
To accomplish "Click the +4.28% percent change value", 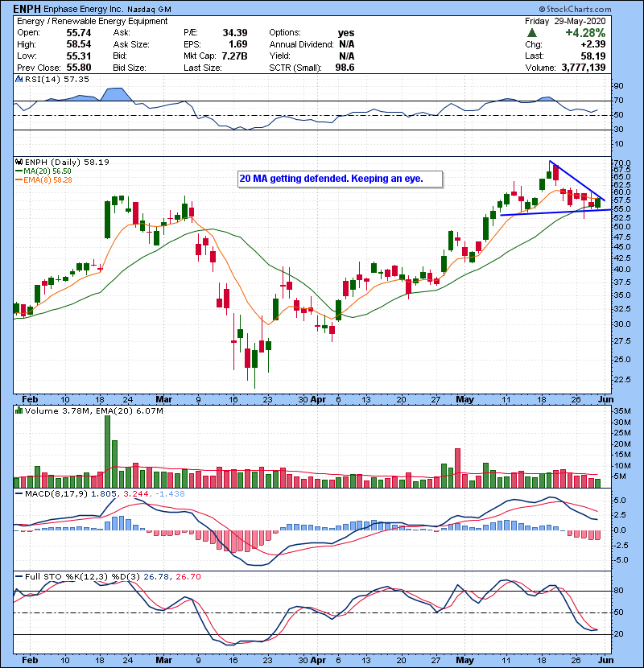I will click(585, 33).
